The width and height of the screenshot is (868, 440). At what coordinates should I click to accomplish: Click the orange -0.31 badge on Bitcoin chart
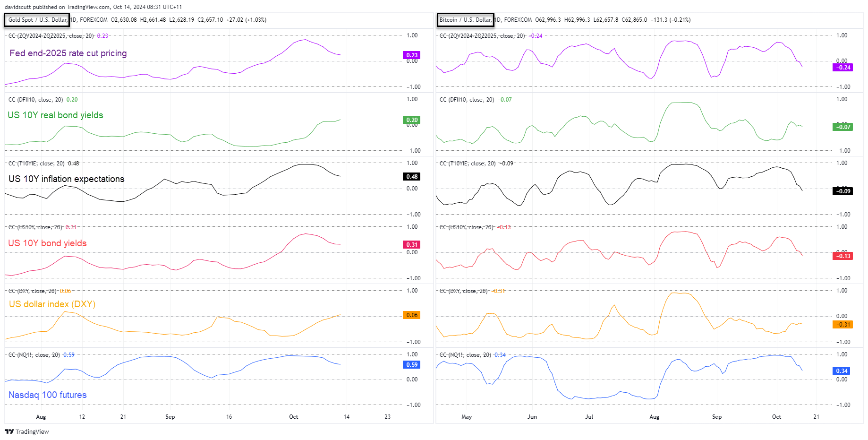(843, 325)
